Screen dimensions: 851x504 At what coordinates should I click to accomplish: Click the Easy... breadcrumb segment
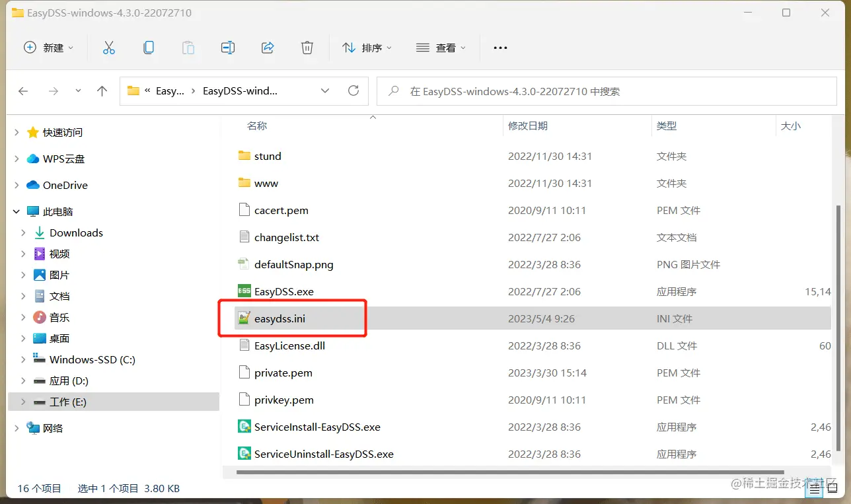tap(170, 91)
